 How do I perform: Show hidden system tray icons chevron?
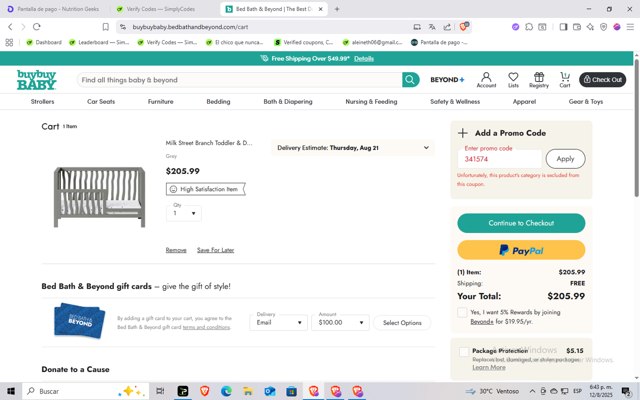(532, 391)
